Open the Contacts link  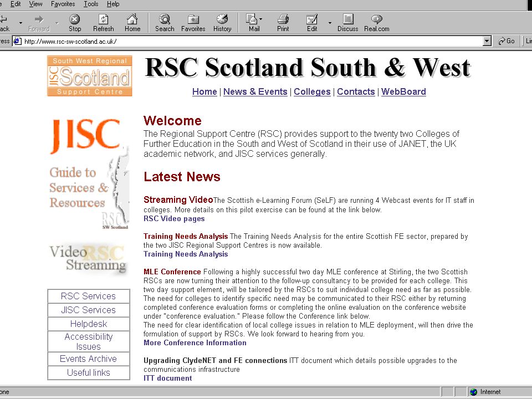pos(356,91)
